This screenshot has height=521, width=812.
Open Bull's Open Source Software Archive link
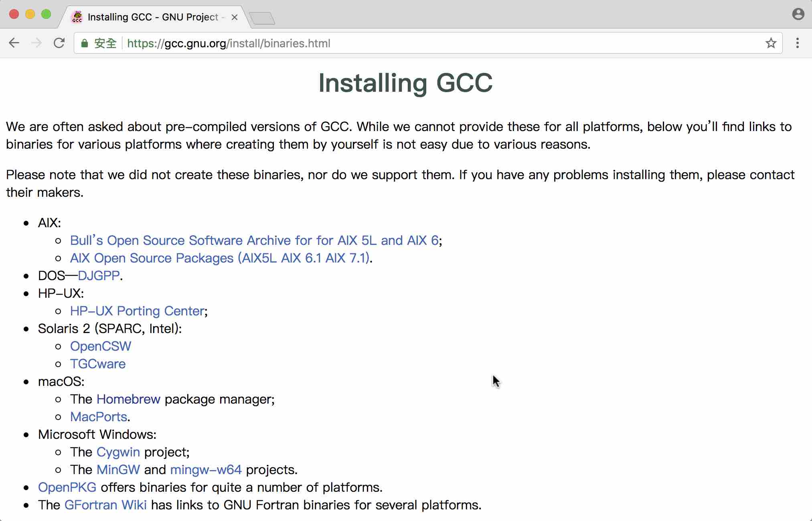(x=254, y=240)
